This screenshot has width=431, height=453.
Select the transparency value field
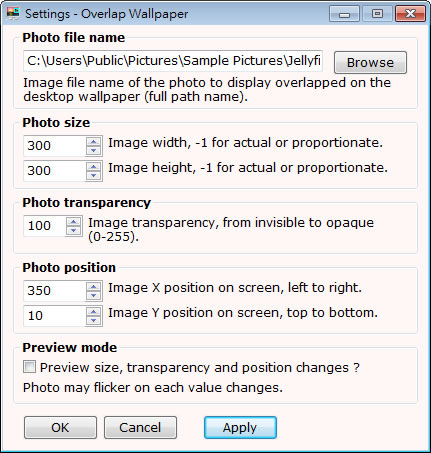[x=44, y=226]
